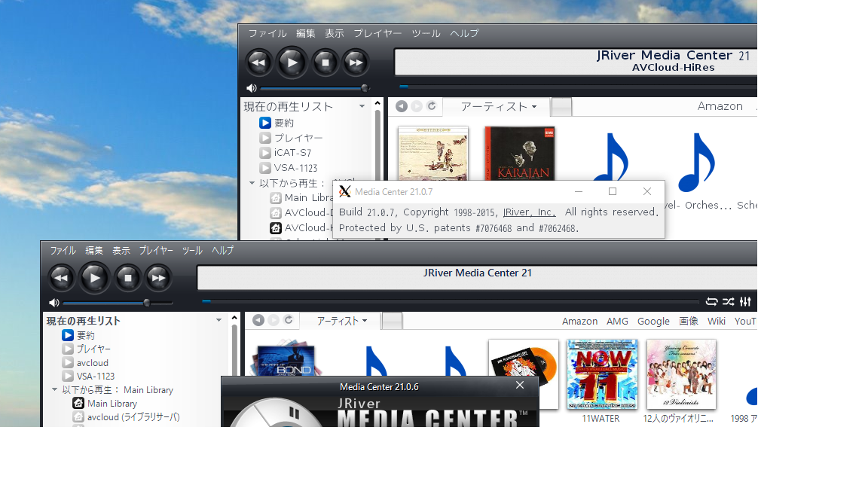
Task: Open アーティスト dropdown in the upper window
Action: [x=499, y=107]
